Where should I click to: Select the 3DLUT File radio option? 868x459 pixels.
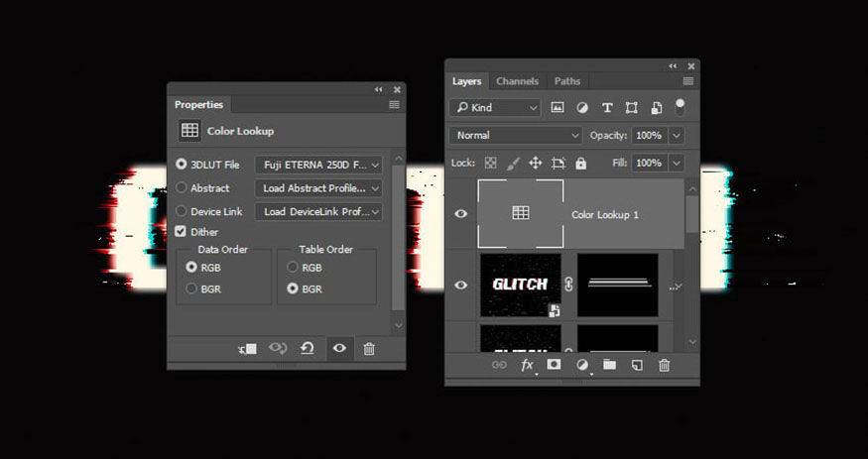[181, 165]
